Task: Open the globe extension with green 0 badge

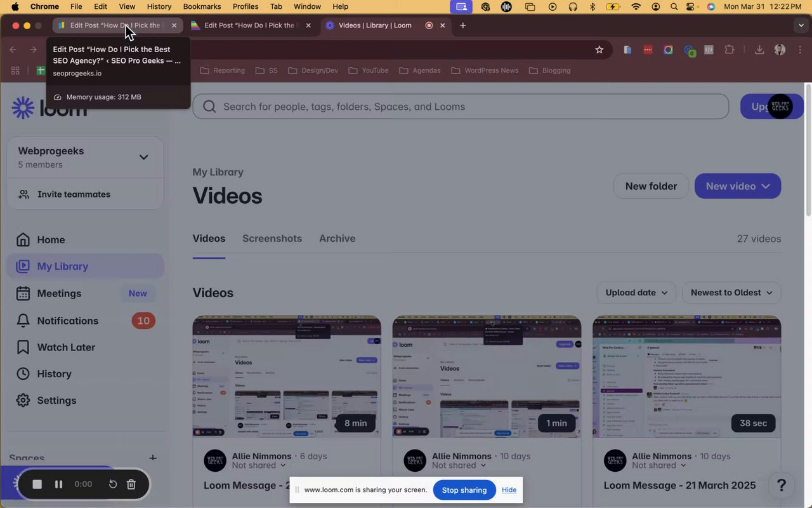Action: [689, 50]
